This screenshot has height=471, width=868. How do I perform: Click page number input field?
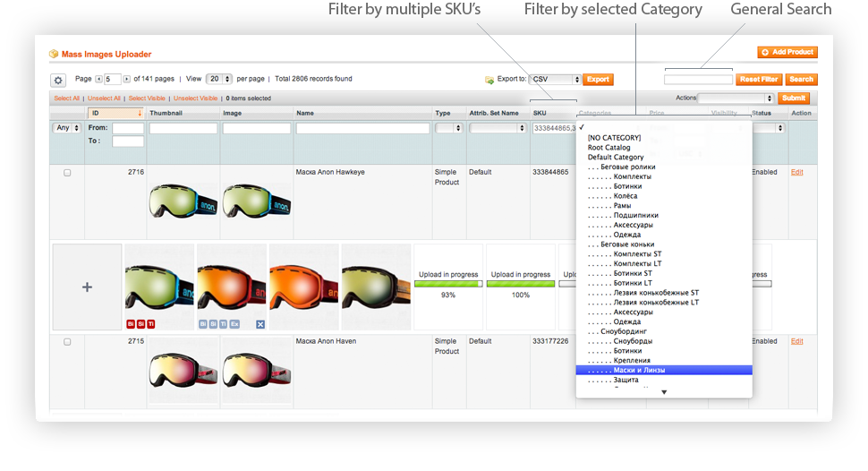coord(113,79)
